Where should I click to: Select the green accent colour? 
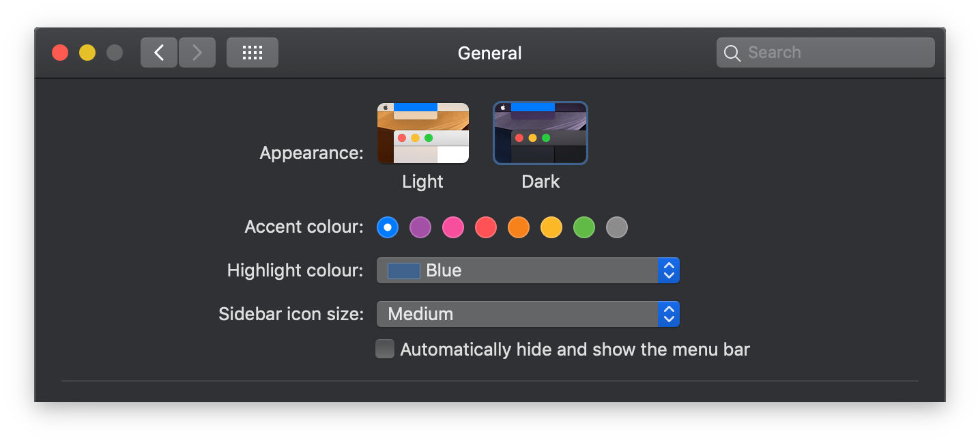click(x=583, y=227)
